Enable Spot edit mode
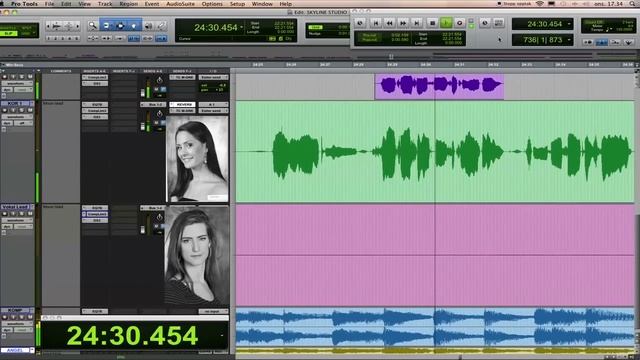 pyautogui.click(x=27, y=28)
